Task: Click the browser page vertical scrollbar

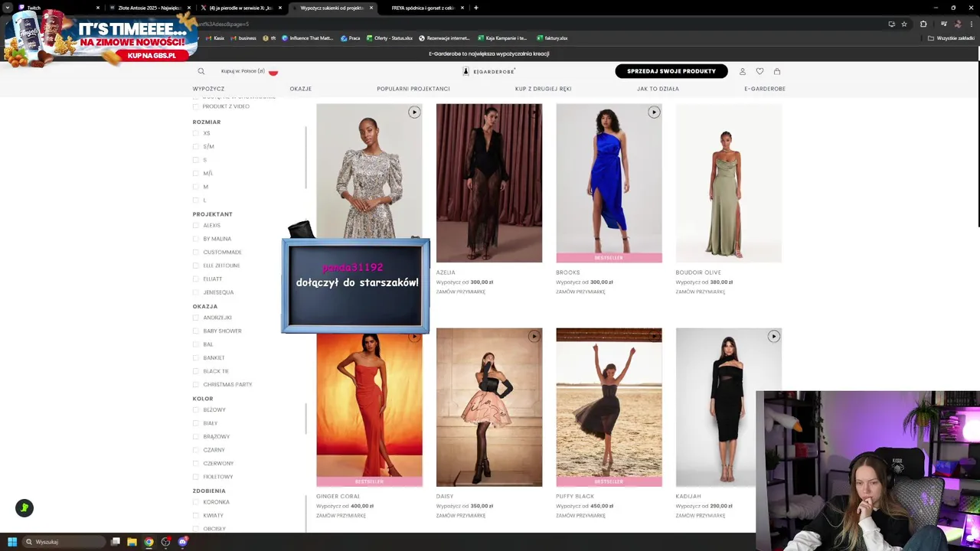Action: point(978,144)
